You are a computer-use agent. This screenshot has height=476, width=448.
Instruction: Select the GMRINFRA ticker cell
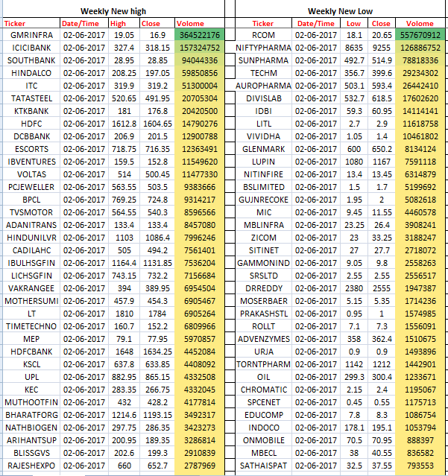point(31,35)
